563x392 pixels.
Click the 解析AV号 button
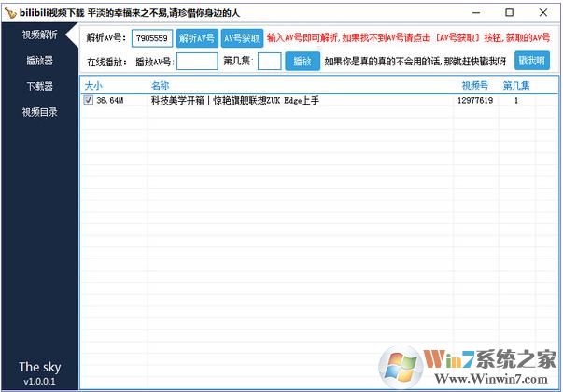pyautogui.click(x=197, y=38)
